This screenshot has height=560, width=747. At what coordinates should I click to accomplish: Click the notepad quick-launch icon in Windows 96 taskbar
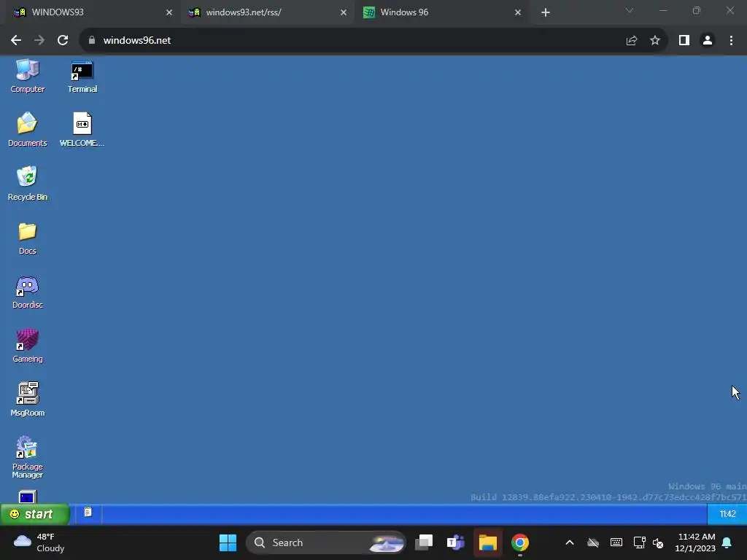88,513
